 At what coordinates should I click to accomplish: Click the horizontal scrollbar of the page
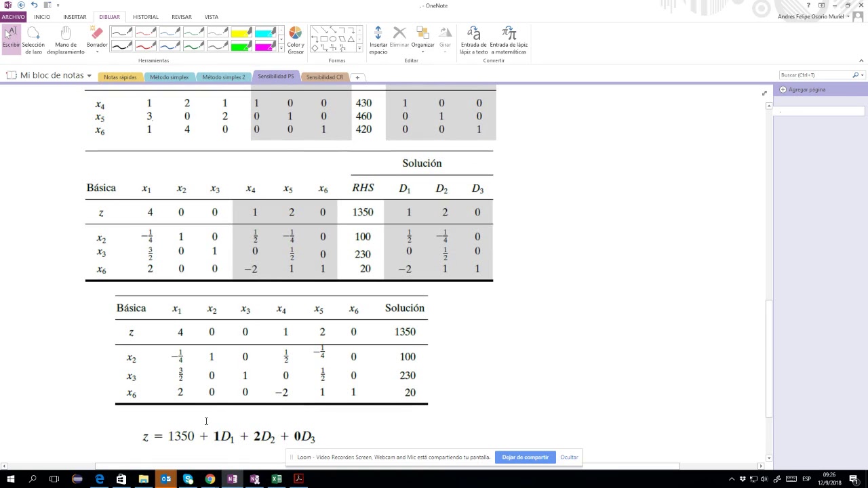tap(387, 466)
